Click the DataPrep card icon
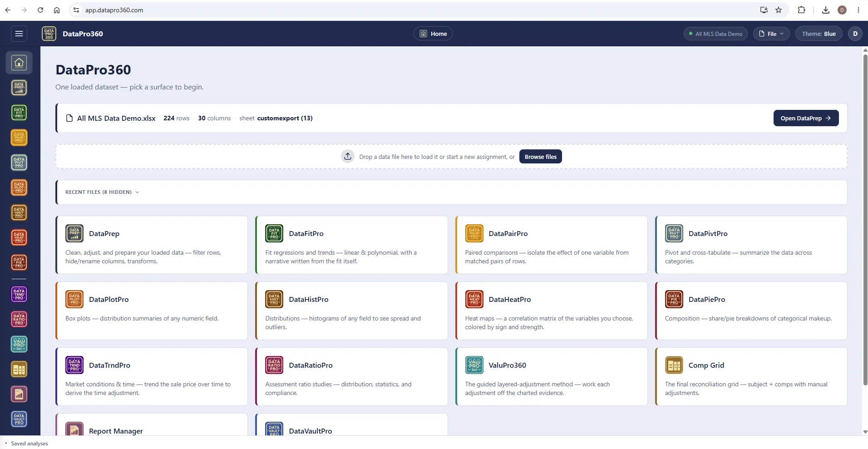The image size is (868, 449). coord(74,233)
